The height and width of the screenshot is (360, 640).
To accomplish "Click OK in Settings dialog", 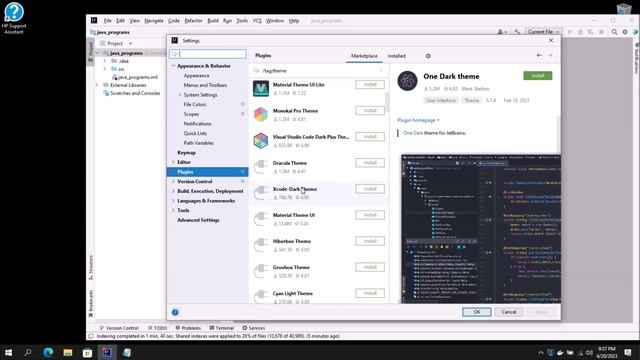I will [476, 312].
